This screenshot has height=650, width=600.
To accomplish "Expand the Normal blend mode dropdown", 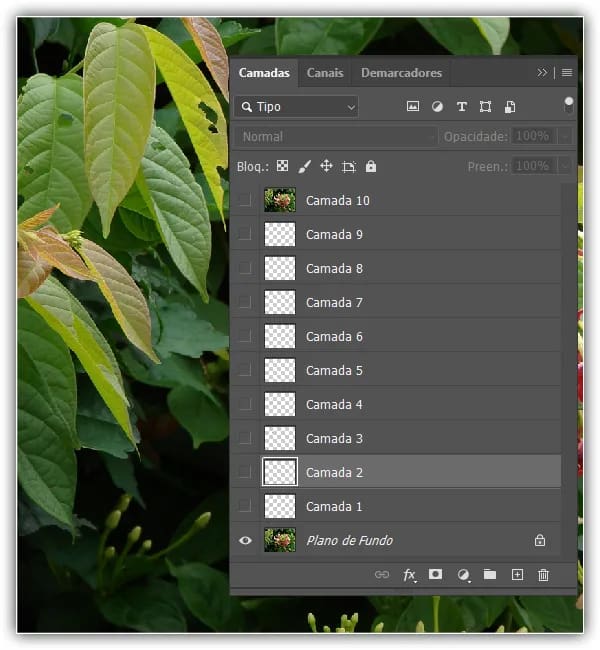I will coord(335,136).
